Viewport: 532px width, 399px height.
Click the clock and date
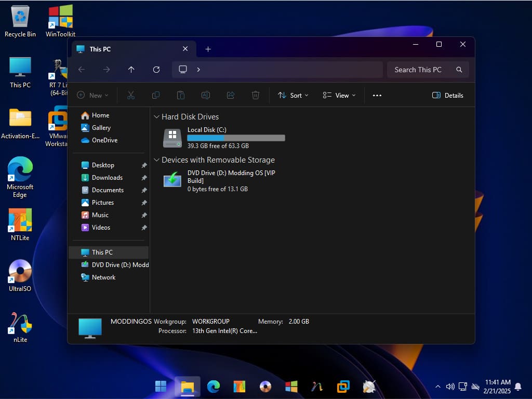(497, 387)
